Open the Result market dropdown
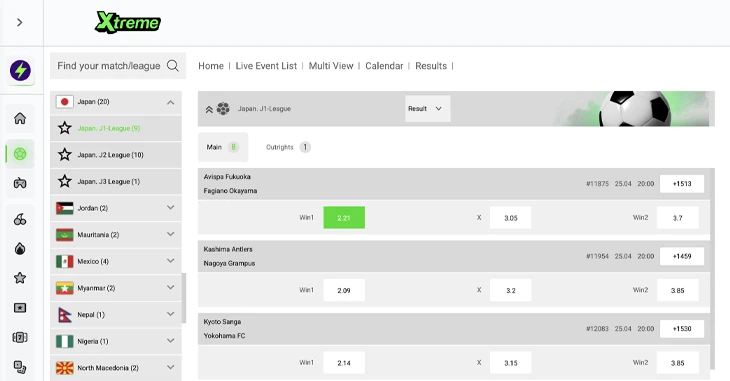The height and width of the screenshot is (381, 730). [x=427, y=109]
